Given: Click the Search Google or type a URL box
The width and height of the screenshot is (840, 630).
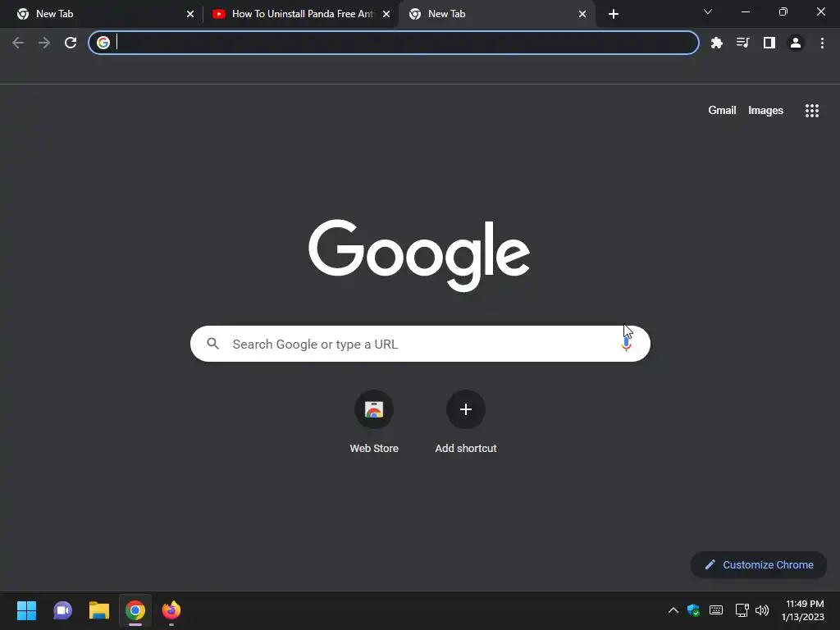Looking at the screenshot, I should 420,344.
